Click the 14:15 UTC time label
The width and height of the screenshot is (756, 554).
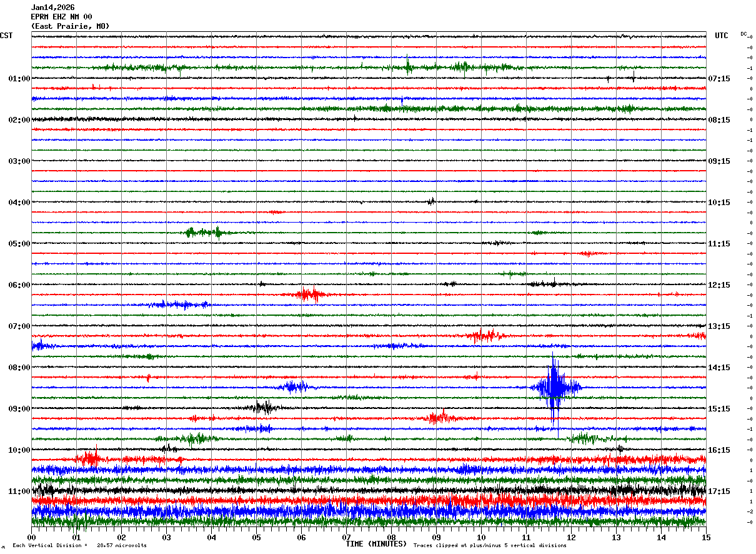719,368
